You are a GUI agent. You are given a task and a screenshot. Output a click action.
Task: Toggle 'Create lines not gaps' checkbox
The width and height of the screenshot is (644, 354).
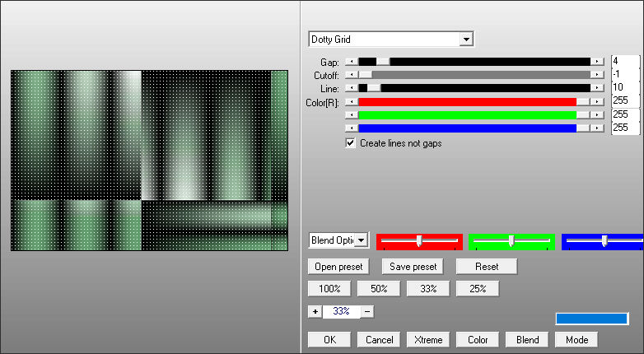(352, 142)
